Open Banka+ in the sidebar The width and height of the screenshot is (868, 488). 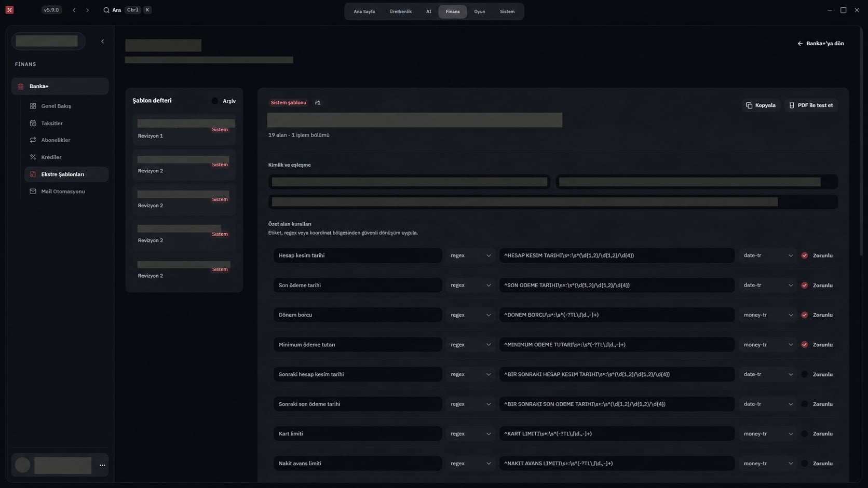tap(60, 86)
